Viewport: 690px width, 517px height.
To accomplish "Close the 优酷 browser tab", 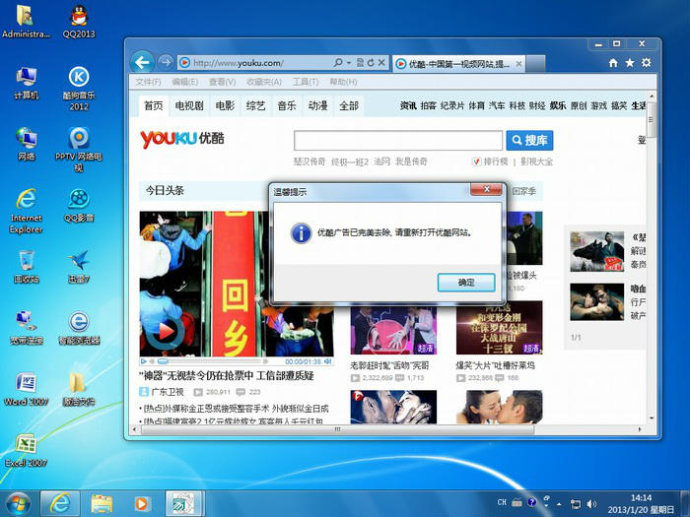I will pos(519,64).
